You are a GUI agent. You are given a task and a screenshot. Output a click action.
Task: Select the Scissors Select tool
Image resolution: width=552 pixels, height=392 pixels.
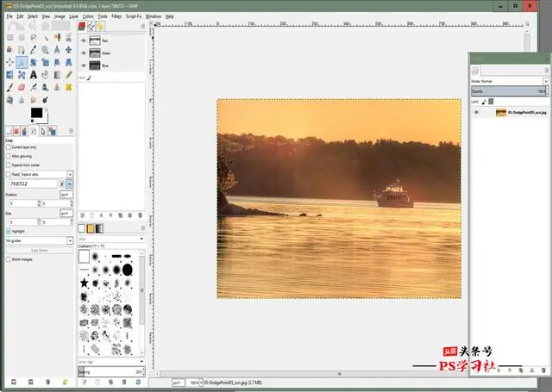[x=69, y=37]
